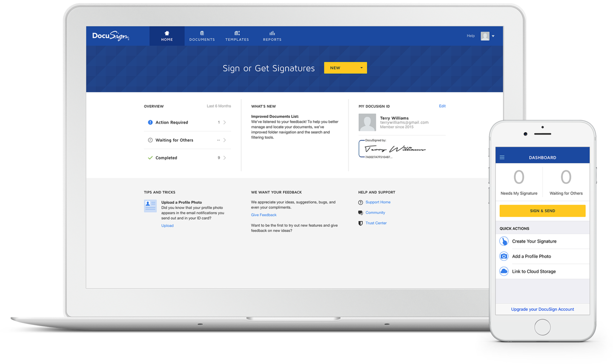Open the Dashboard hamburger menu
Image resolution: width=613 pixels, height=364 pixels.
pyautogui.click(x=502, y=157)
